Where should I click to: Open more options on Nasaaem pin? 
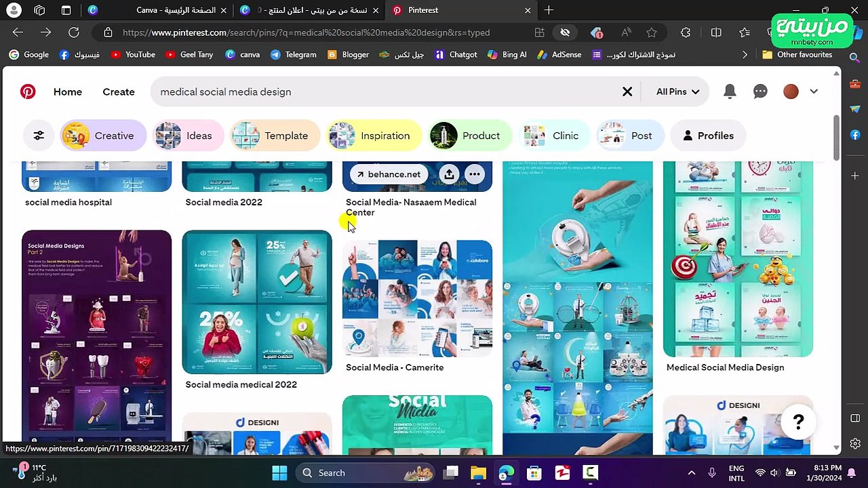[475, 174]
